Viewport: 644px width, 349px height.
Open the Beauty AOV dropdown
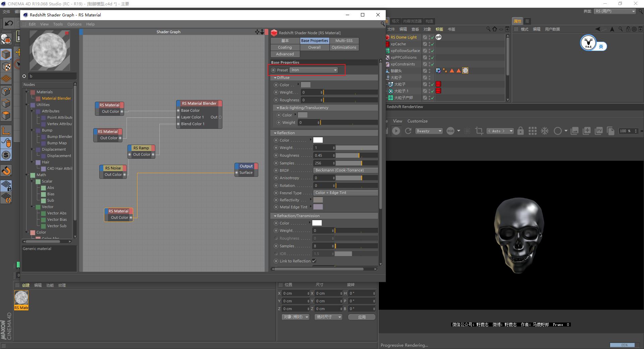429,131
